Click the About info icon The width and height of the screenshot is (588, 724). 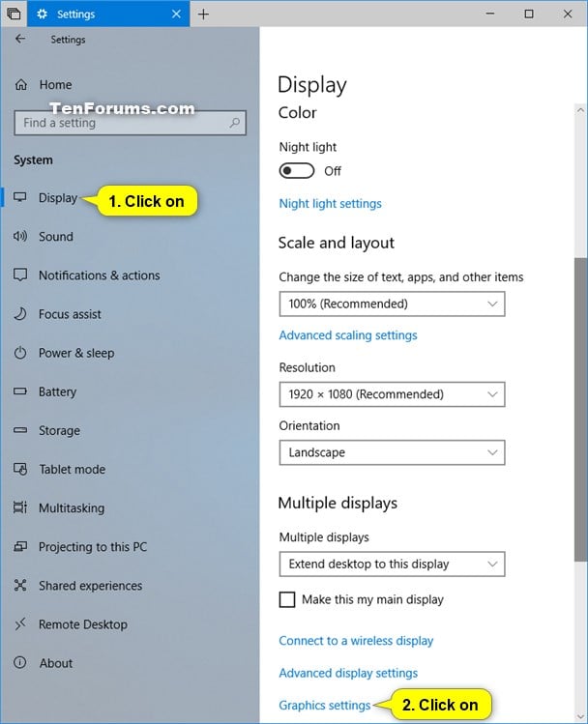[20, 663]
